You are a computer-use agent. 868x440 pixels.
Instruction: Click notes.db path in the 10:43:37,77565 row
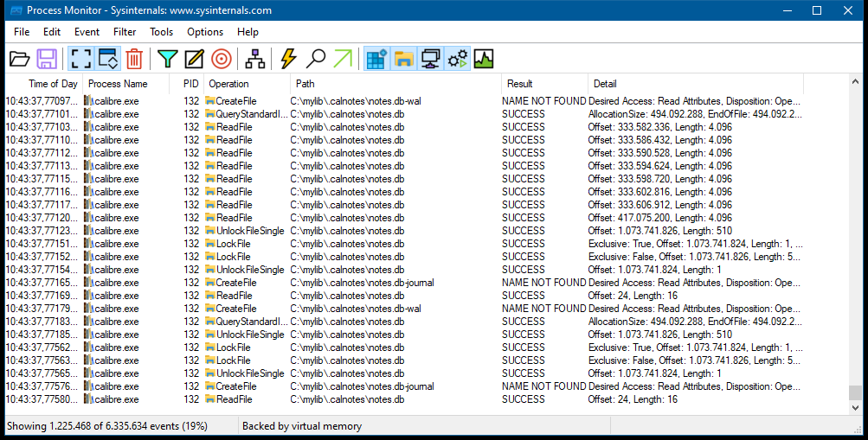tap(347, 373)
